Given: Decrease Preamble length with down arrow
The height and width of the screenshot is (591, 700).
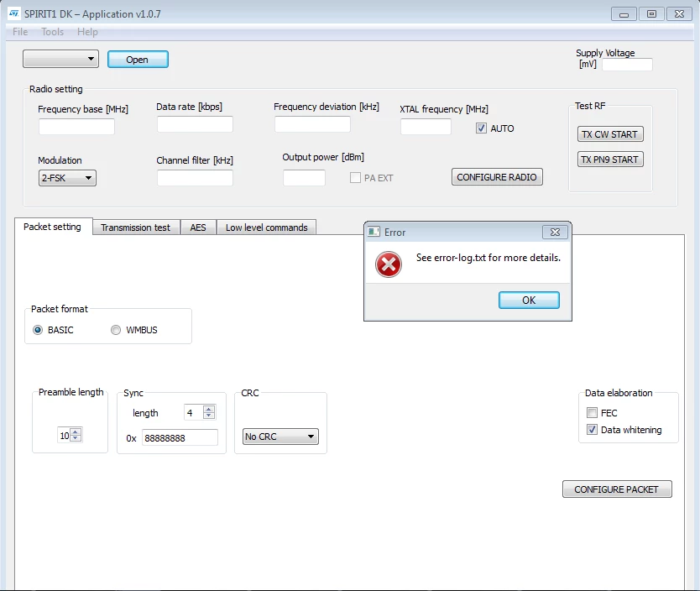Looking at the screenshot, I should pyautogui.click(x=76, y=438).
